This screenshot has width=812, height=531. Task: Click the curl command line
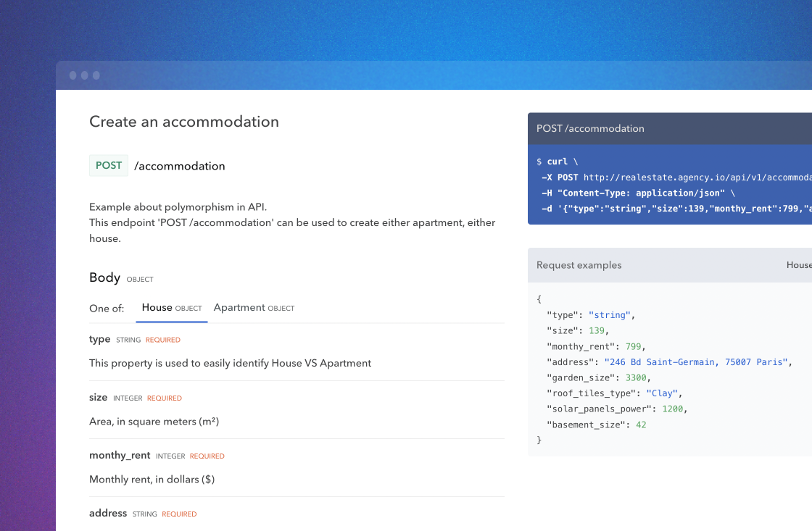558,162
